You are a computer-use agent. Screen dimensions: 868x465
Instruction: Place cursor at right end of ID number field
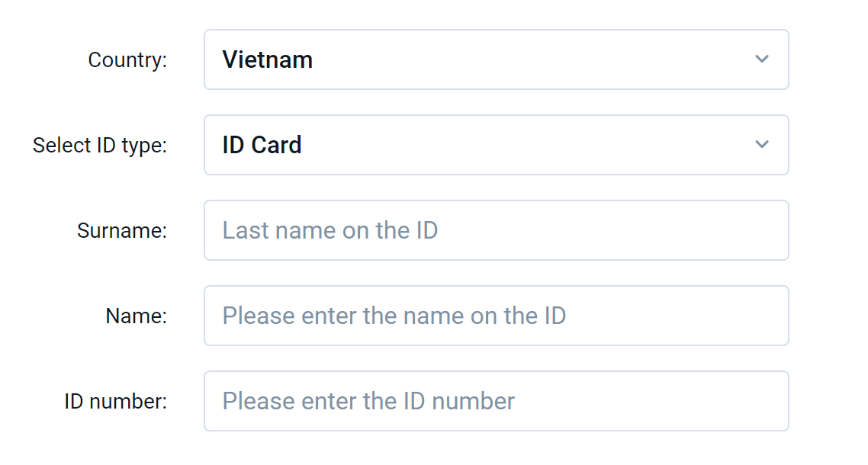[770, 401]
